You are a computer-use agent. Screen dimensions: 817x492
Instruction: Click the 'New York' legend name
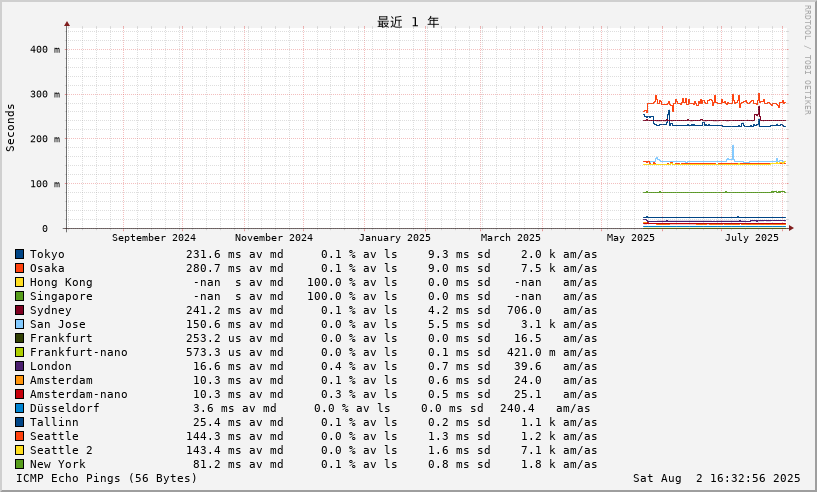57,464
